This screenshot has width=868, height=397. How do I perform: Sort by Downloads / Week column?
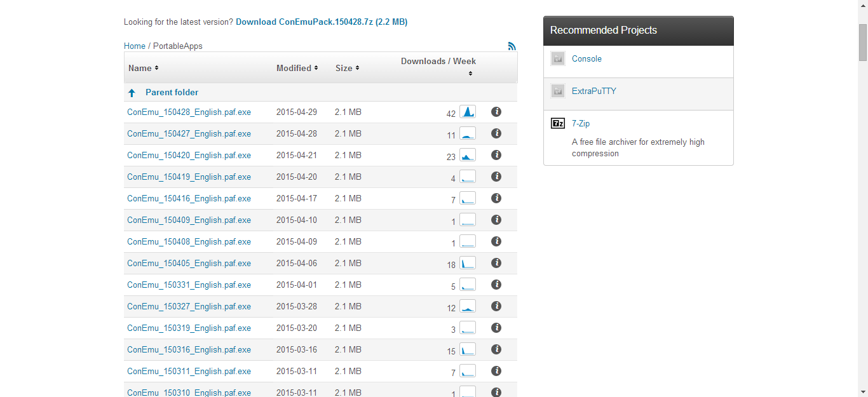tap(438, 67)
